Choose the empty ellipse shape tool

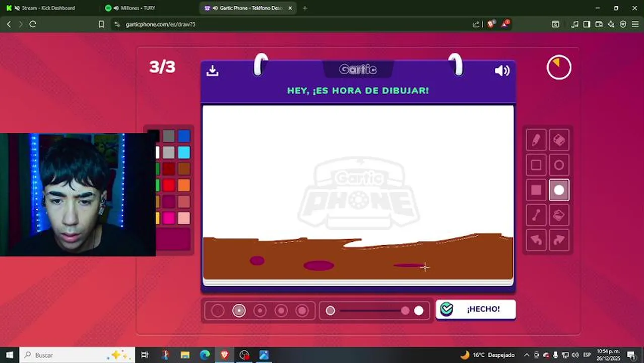(559, 165)
